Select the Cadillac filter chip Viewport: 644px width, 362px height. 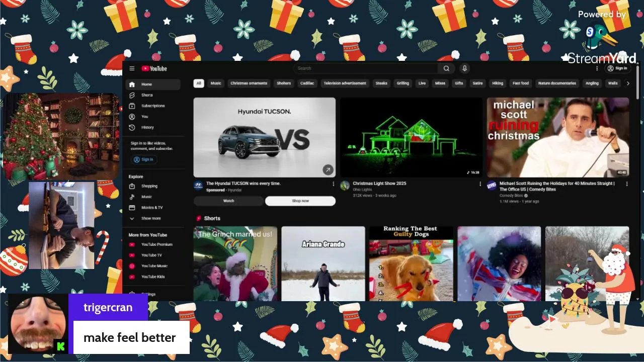point(307,83)
